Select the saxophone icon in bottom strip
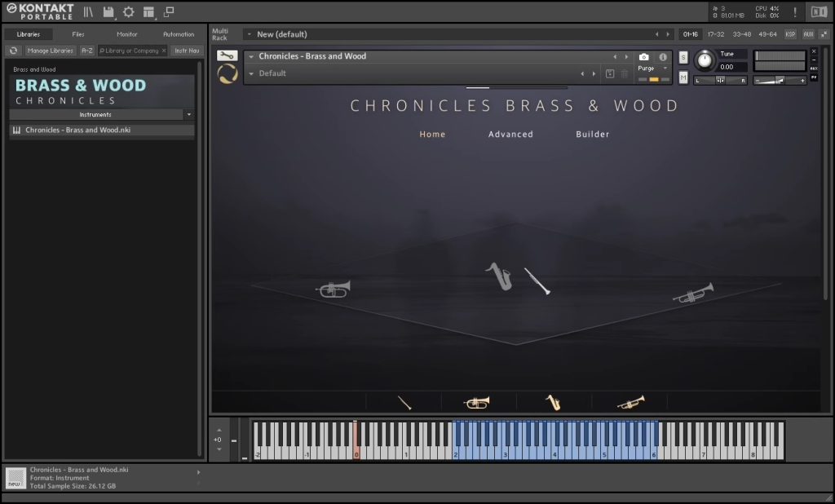835x504 pixels. 553,402
